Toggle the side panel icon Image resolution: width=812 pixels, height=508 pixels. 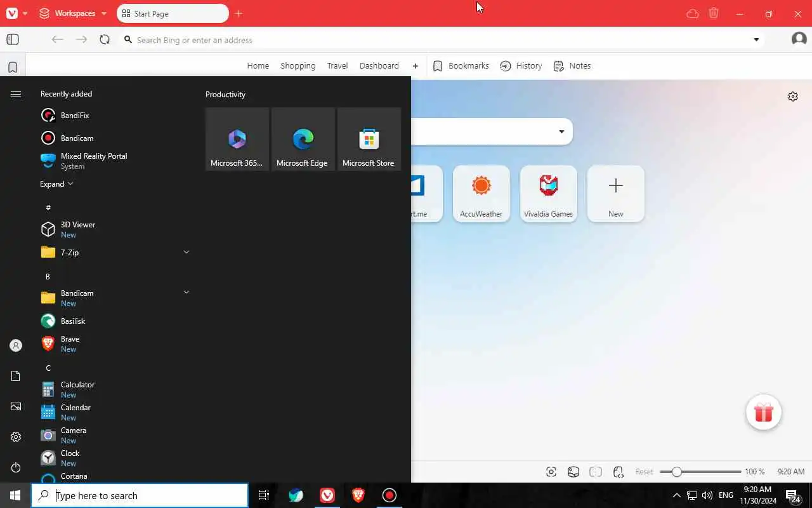[13, 39]
